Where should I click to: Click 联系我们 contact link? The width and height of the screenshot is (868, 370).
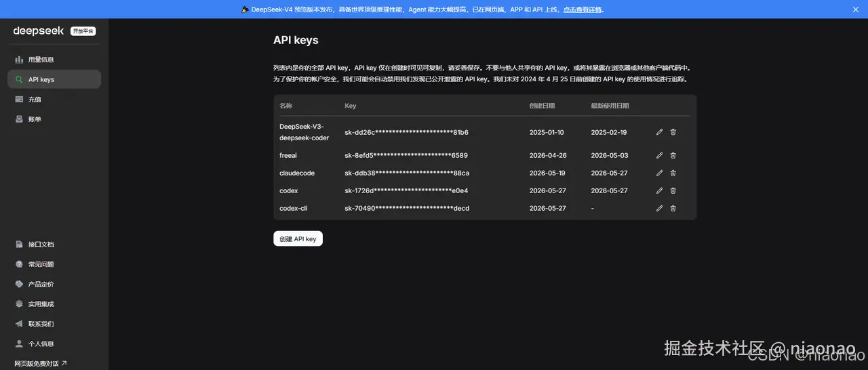(x=54, y=324)
